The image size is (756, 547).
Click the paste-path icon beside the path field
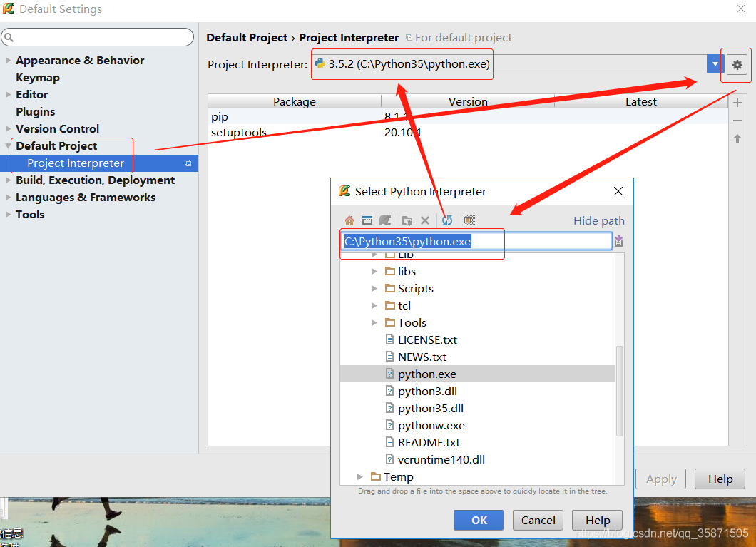tap(618, 241)
